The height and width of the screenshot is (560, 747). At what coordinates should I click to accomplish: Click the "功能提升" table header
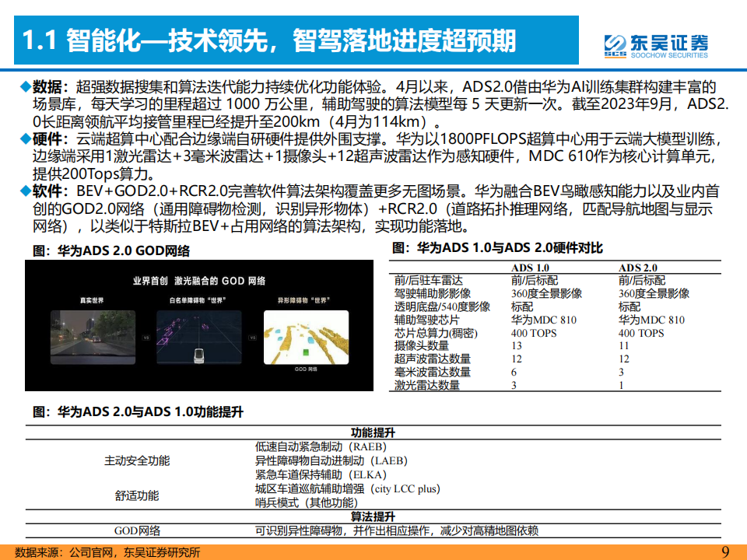[373, 432]
